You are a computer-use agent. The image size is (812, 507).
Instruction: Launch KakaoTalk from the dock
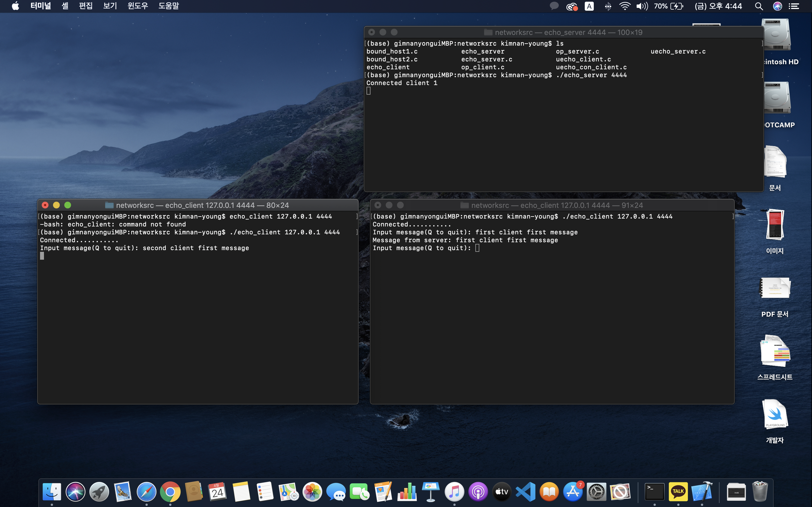(x=678, y=492)
